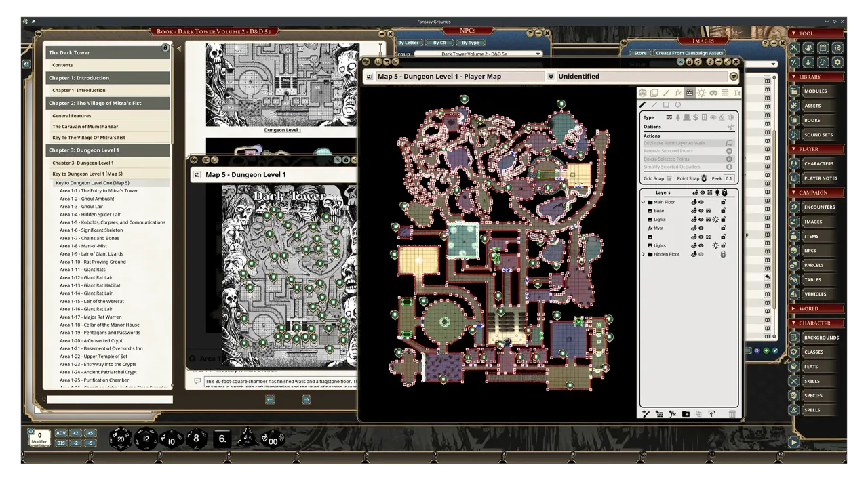Choose the straight line draw mode
The width and height of the screenshot is (868, 488).
[654, 105]
